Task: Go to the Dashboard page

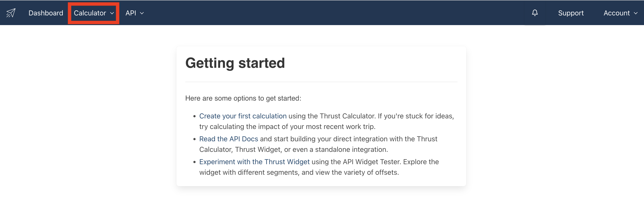Action: click(46, 13)
